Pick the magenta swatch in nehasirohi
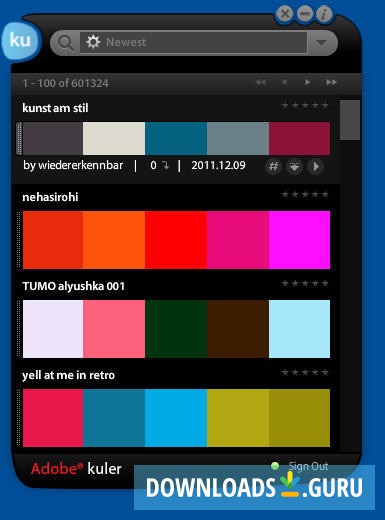385x520 pixels. [x=299, y=240]
